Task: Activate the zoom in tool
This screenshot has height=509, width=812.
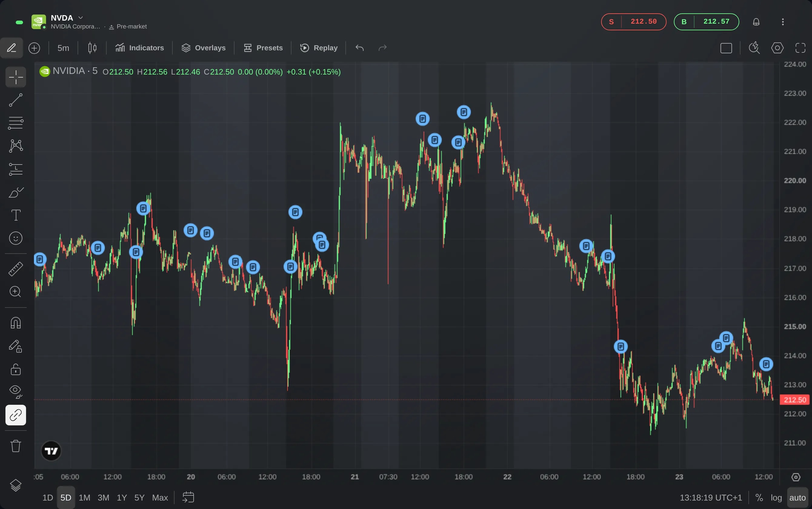Action: coord(15,291)
